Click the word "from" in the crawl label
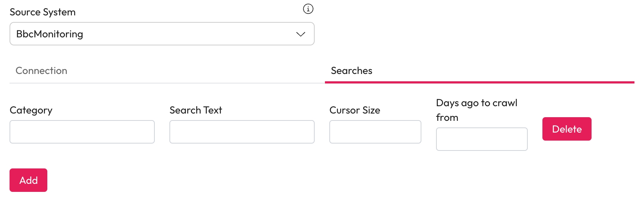The width and height of the screenshot is (644, 197). [x=447, y=118]
